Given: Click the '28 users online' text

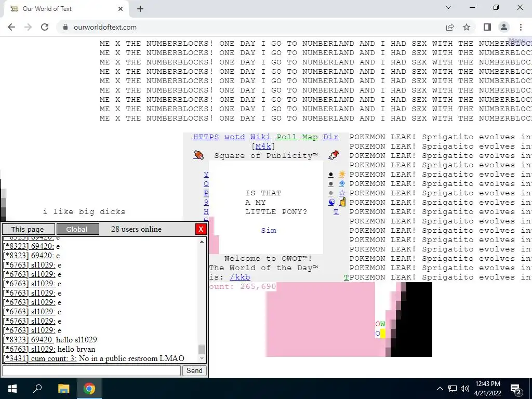Looking at the screenshot, I should click(137, 229).
